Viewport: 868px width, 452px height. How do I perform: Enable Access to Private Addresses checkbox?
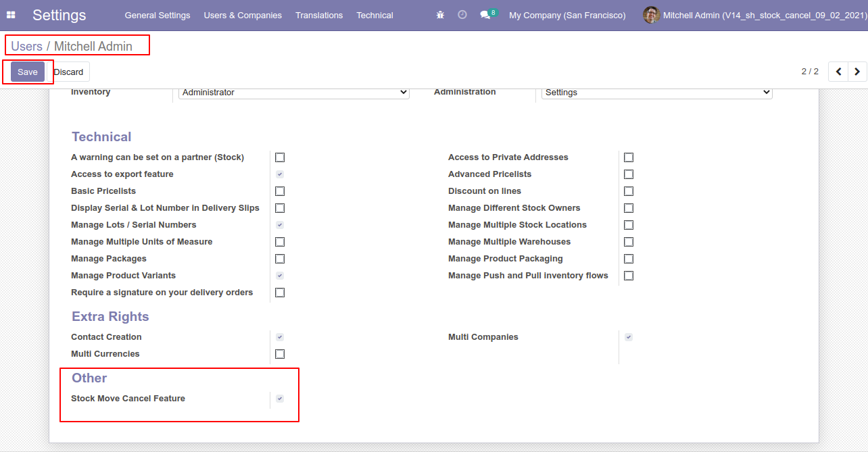tap(629, 157)
